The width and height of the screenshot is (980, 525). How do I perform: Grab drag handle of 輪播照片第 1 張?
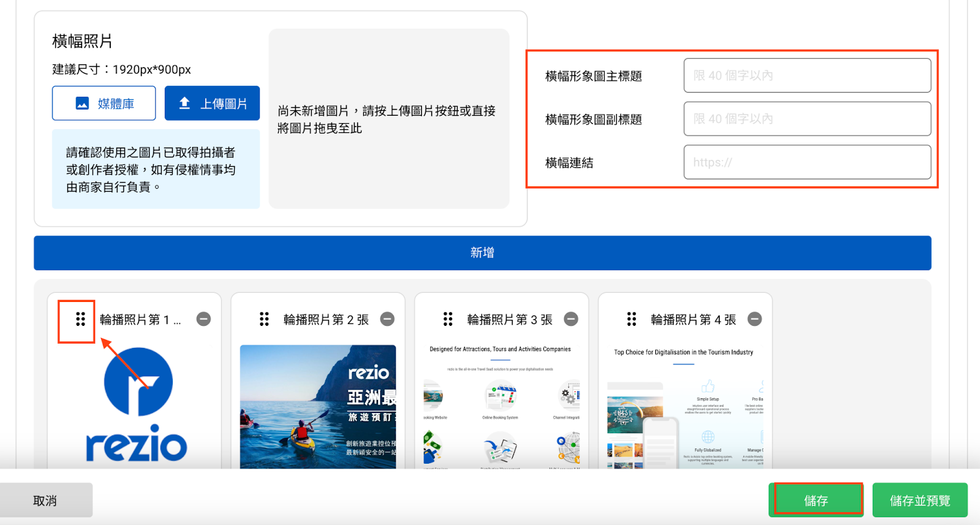[80, 319]
